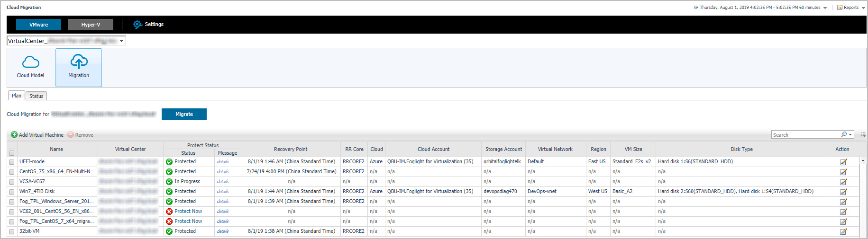The width and height of the screenshot is (868, 239).
Task: Expand the time range dropdown arrow
Action: point(825,8)
